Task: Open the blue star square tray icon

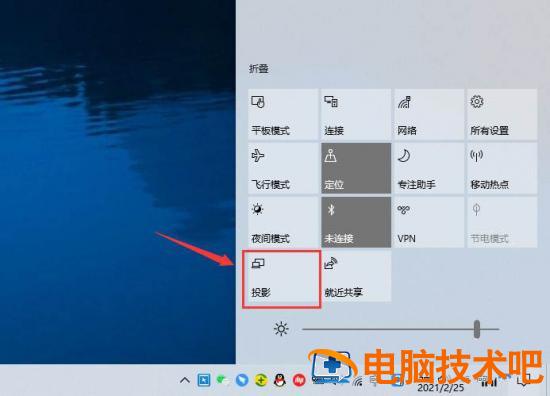Action: tap(204, 380)
